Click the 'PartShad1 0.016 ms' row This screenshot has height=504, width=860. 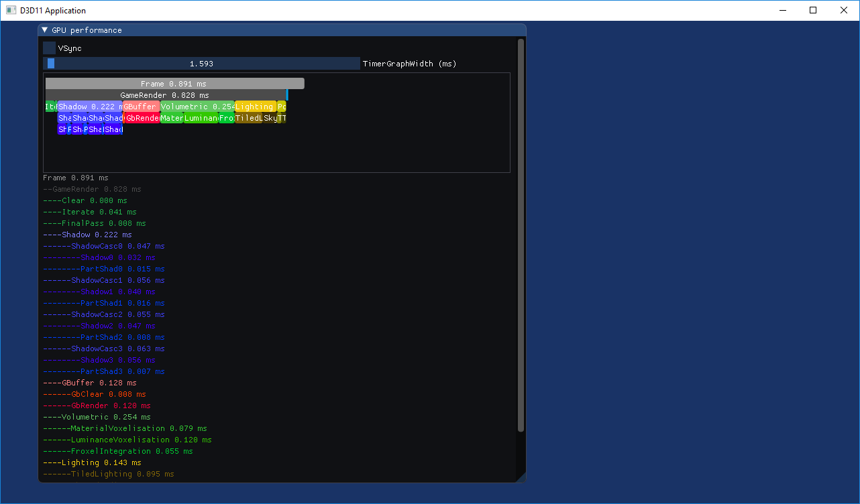point(104,303)
